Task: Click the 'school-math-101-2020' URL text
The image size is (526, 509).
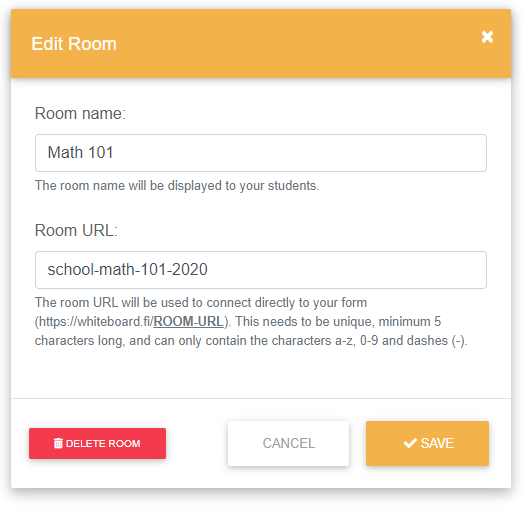Action: (127, 269)
